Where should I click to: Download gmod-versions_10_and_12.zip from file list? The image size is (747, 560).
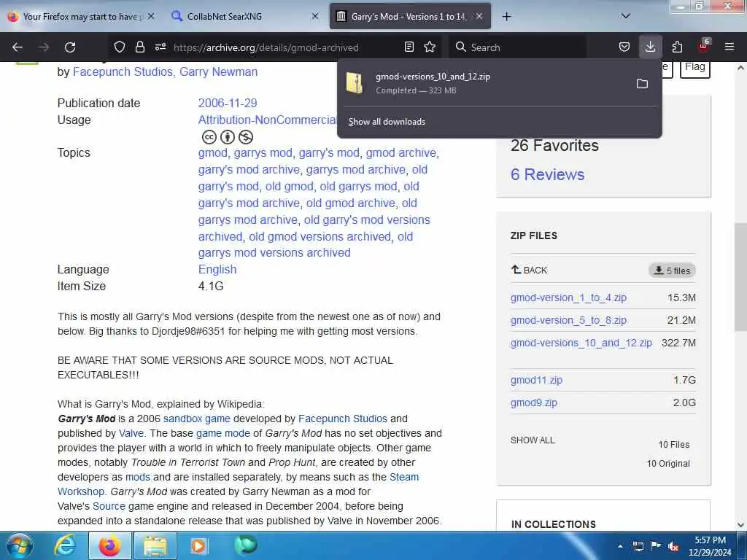(x=581, y=343)
